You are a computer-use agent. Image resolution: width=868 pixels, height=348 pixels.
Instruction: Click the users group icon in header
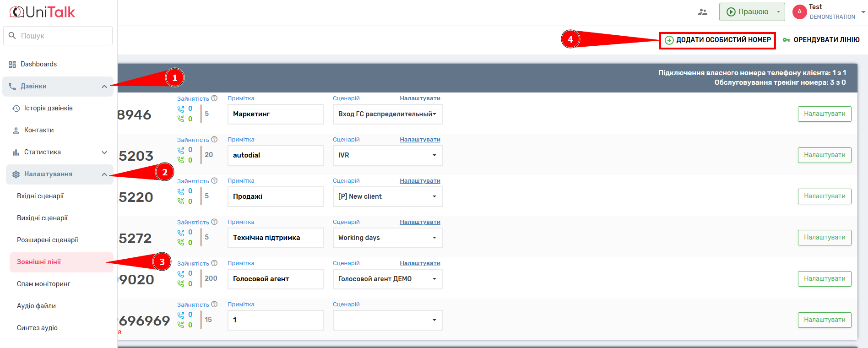(x=702, y=12)
